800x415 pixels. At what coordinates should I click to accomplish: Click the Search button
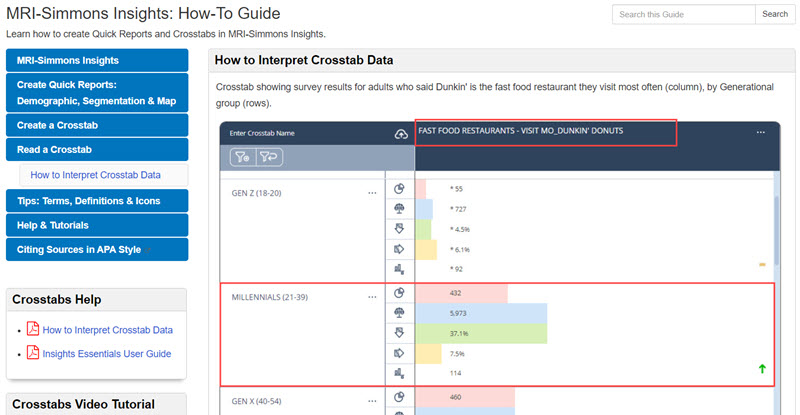click(x=775, y=14)
